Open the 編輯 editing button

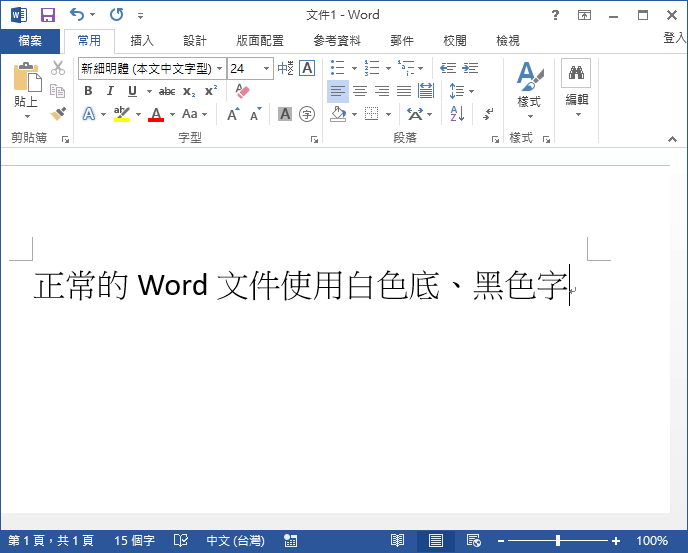click(577, 89)
